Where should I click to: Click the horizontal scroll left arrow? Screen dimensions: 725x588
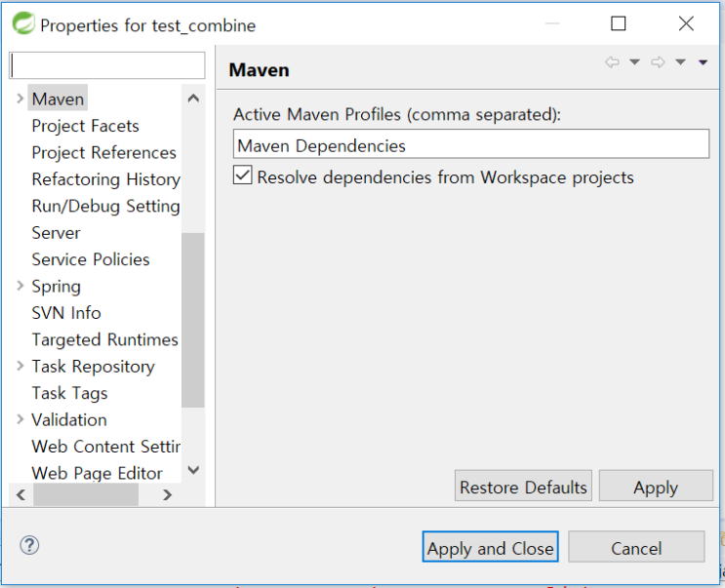coord(20,494)
